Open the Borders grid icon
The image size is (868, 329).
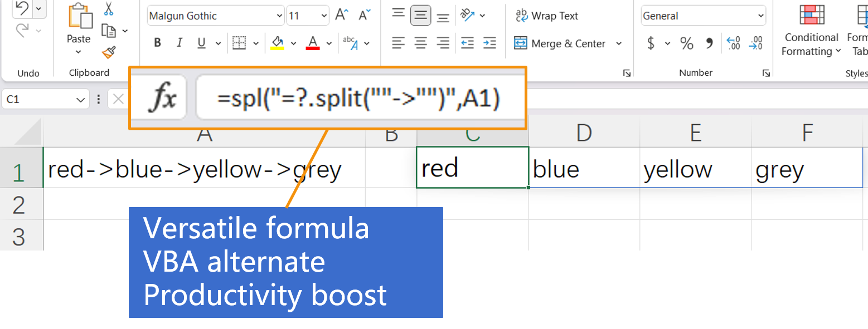point(239,43)
